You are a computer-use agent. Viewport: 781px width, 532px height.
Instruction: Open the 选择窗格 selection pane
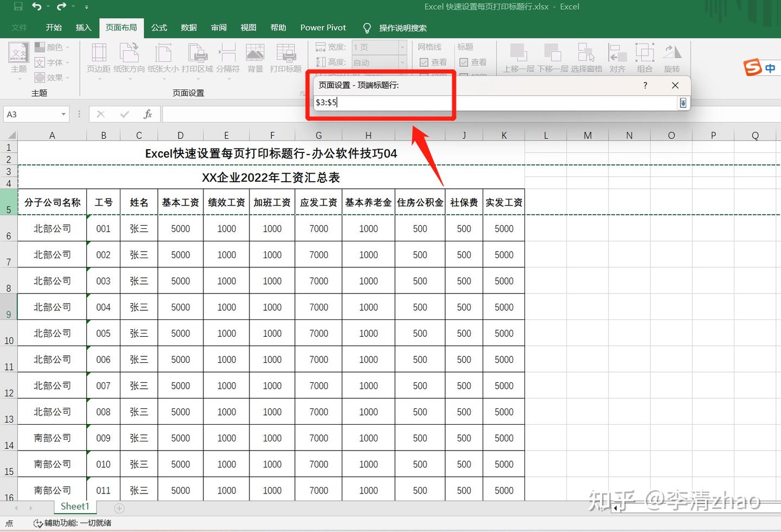point(587,58)
